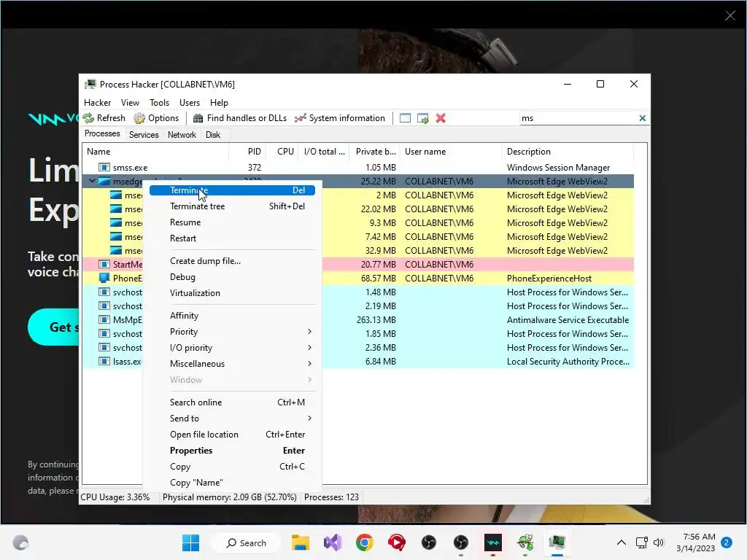Collapse the msedgewebview2 process tree
This screenshot has width=747, height=560.
[x=92, y=181]
